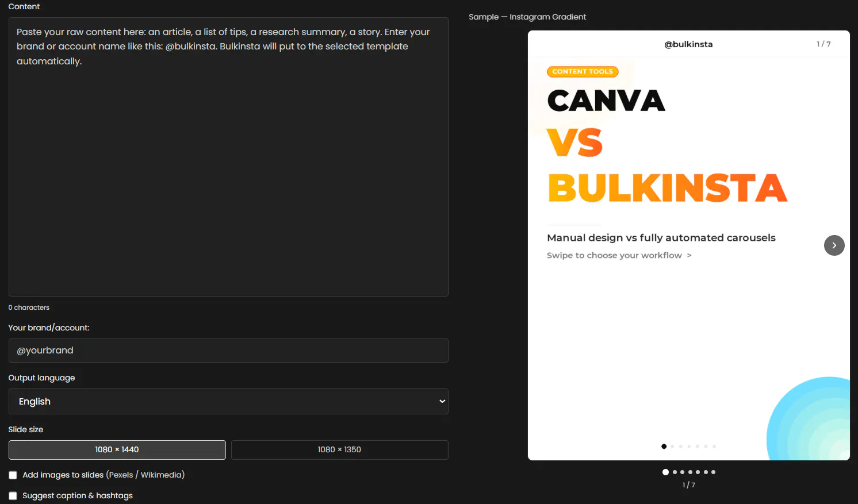Advance to the next sample slide arrow
Viewport: 858px width, 504px height.
(834, 245)
